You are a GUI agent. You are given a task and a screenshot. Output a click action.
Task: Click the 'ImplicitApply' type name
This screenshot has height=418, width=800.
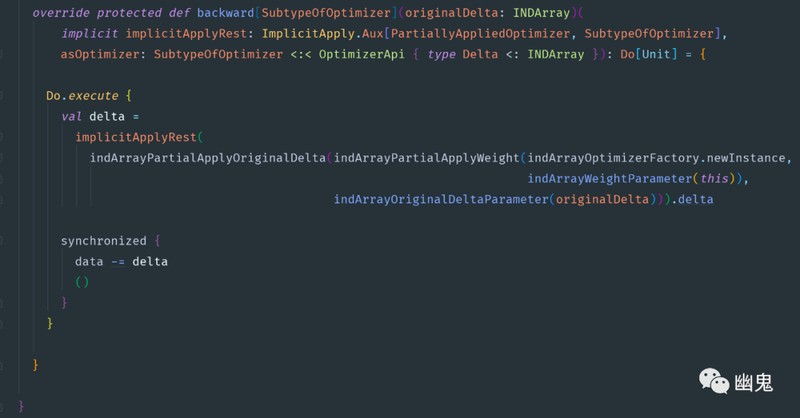tap(308, 34)
